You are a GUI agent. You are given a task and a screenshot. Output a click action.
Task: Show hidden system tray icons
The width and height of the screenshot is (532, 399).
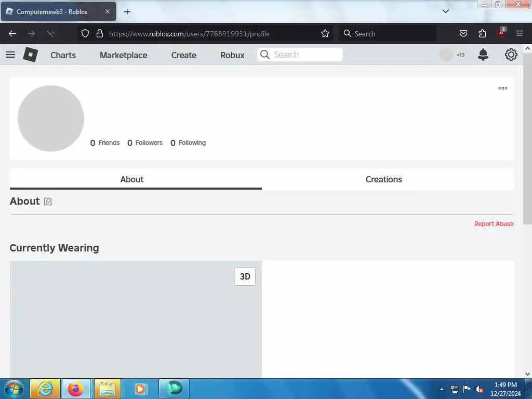click(x=442, y=389)
